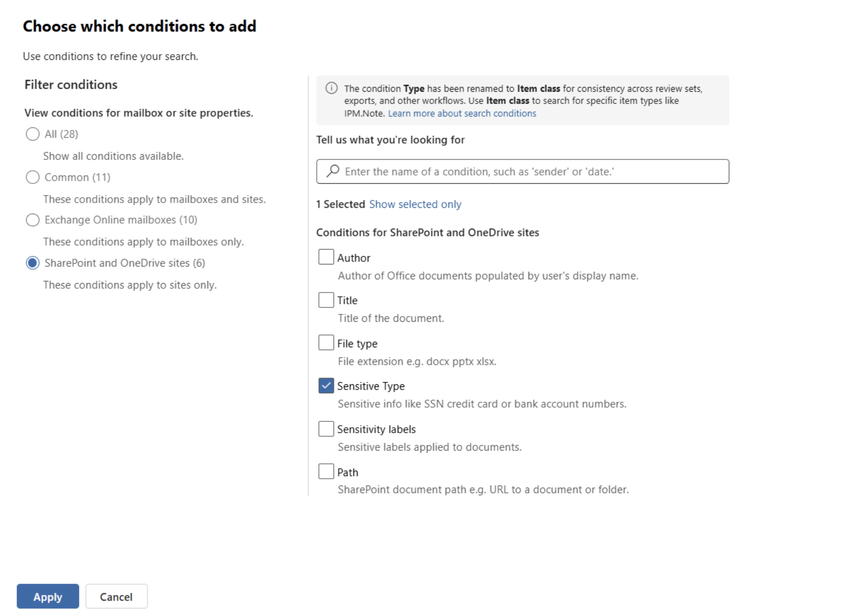845x616 pixels.
Task: Click the Sensitivity labels label text
Action: (x=376, y=429)
